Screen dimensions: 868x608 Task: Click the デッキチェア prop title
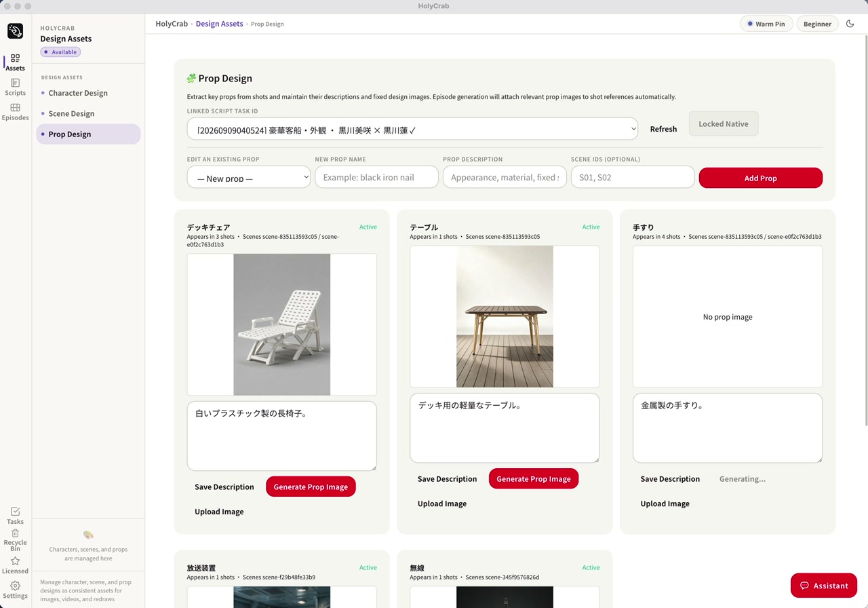209,227
